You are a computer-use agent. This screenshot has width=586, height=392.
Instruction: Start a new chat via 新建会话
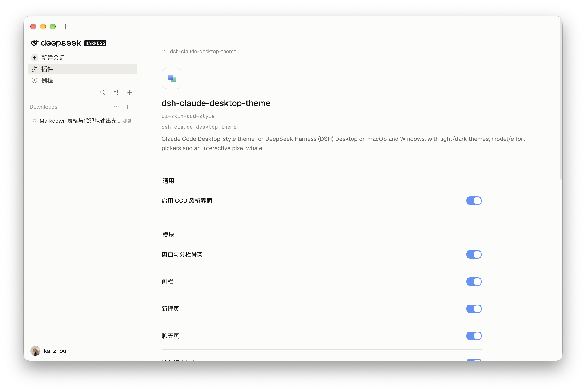point(82,58)
